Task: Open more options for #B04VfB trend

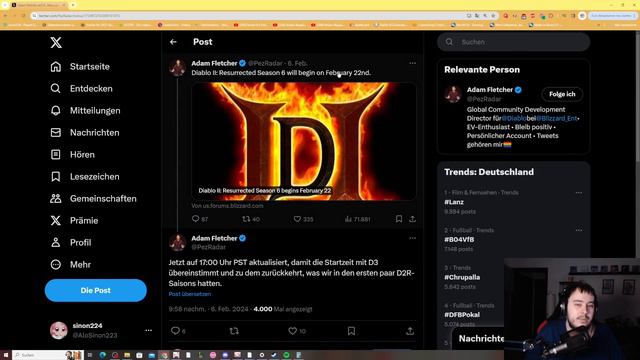Action: pyautogui.click(x=579, y=230)
